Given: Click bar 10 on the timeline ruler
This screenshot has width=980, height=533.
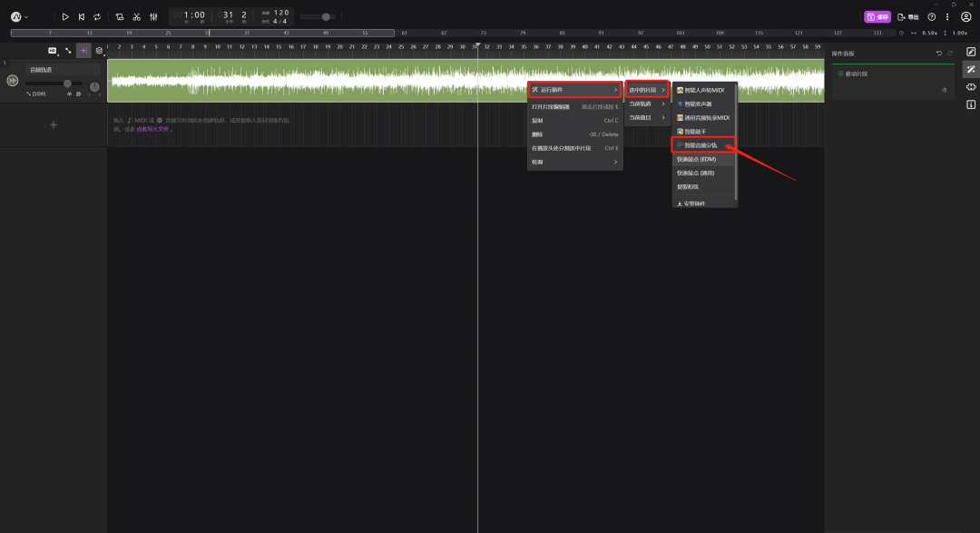Looking at the screenshot, I should [217, 46].
